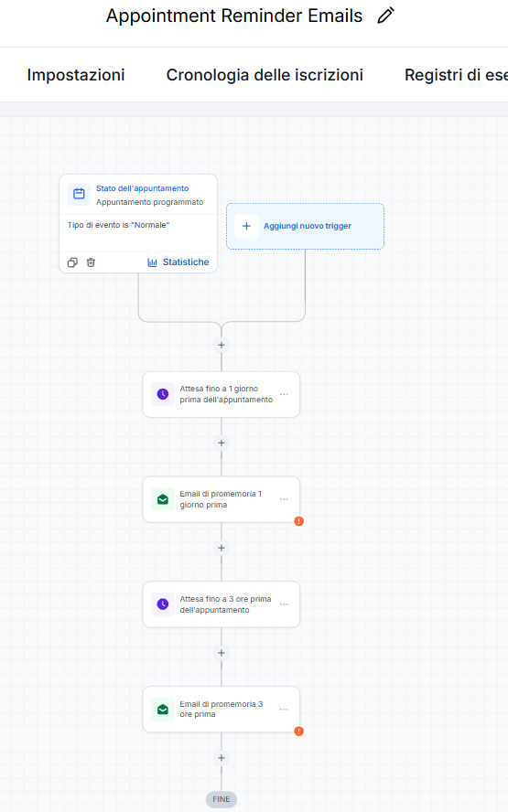Screen dimensions: 508x812
Task: Edit workflow name with pencil icon
Action: [x=385, y=16]
